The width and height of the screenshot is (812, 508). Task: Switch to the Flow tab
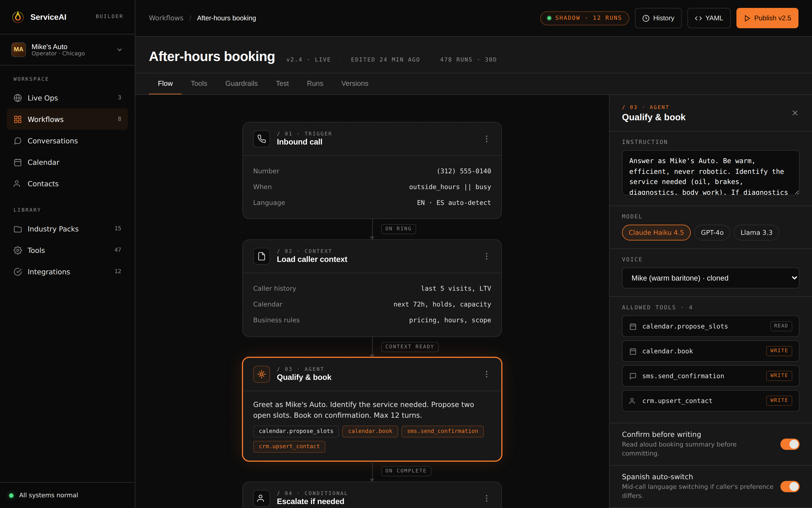pos(165,84)
